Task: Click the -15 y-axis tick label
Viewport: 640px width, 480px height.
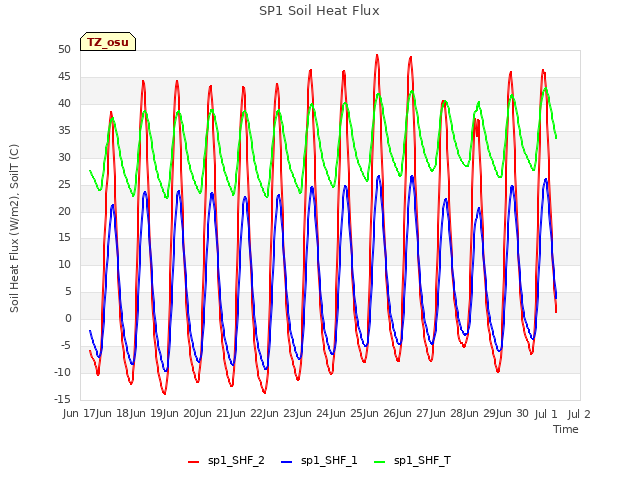Action: [x=62, y=399]
